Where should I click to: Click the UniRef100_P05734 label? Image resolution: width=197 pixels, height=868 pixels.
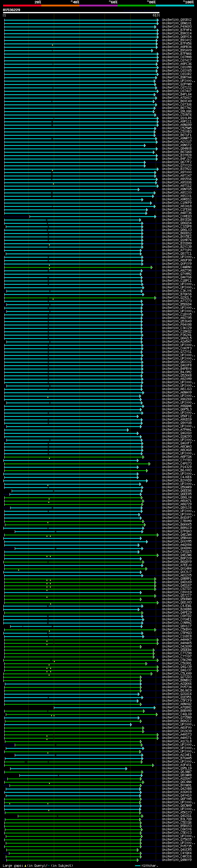coord(177,687)
